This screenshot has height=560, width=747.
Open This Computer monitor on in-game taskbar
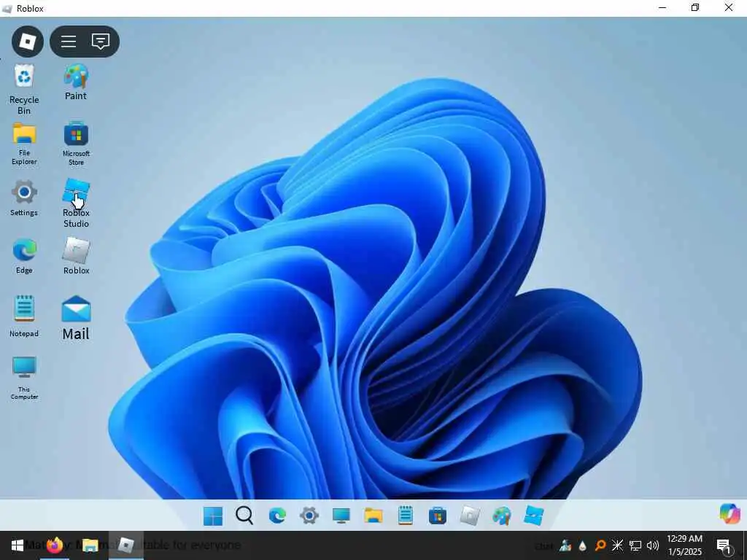[341, 516]
